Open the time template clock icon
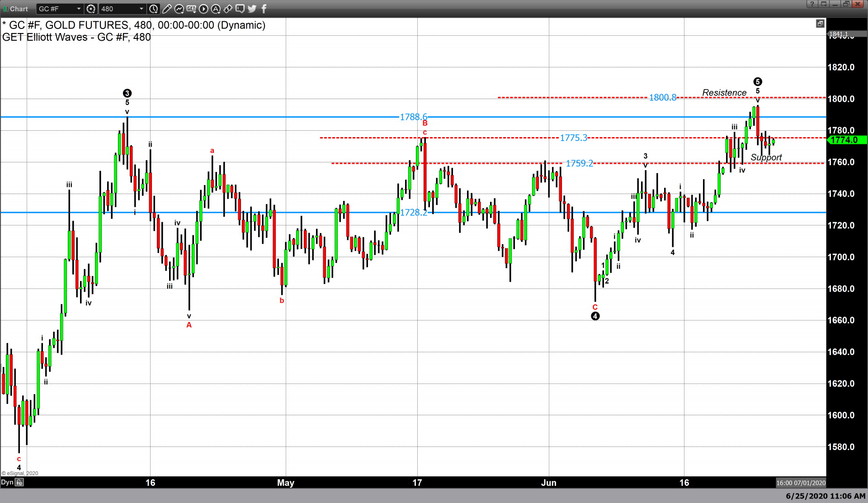This screenshot has width=868, height=503. (x=154, y=9)
